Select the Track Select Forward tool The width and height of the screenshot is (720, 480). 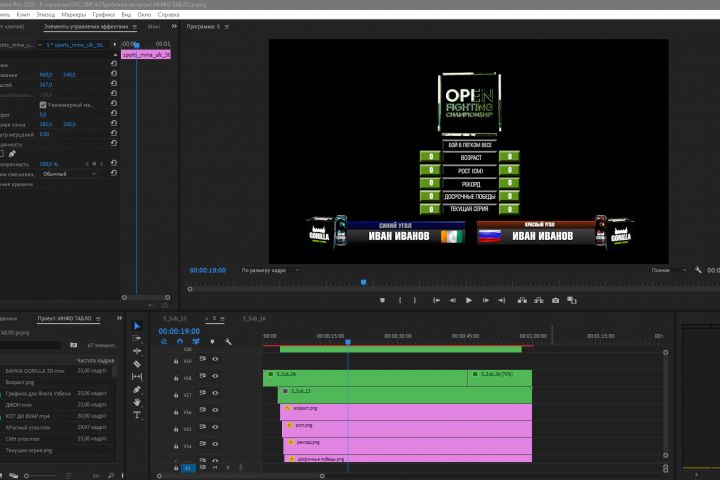(x=137, y=338)
